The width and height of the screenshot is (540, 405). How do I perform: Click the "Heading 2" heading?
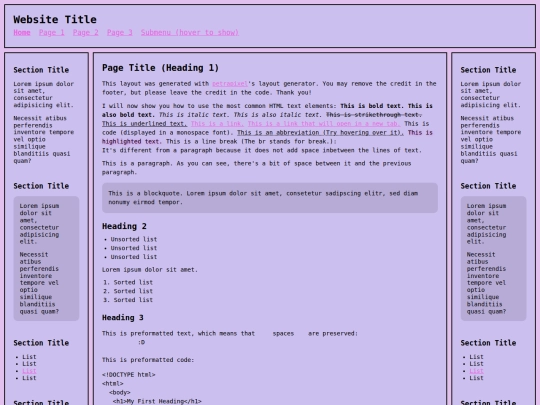click(x=124, y=226)
